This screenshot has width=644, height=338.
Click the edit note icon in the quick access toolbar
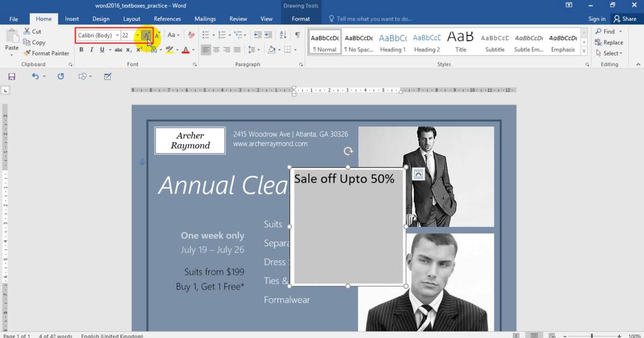[108, 77]
